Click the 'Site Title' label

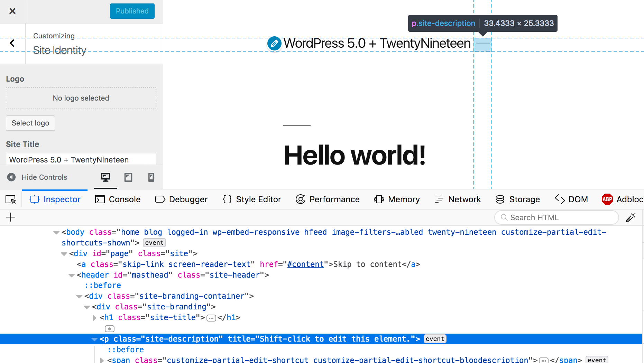coord(22,144)
